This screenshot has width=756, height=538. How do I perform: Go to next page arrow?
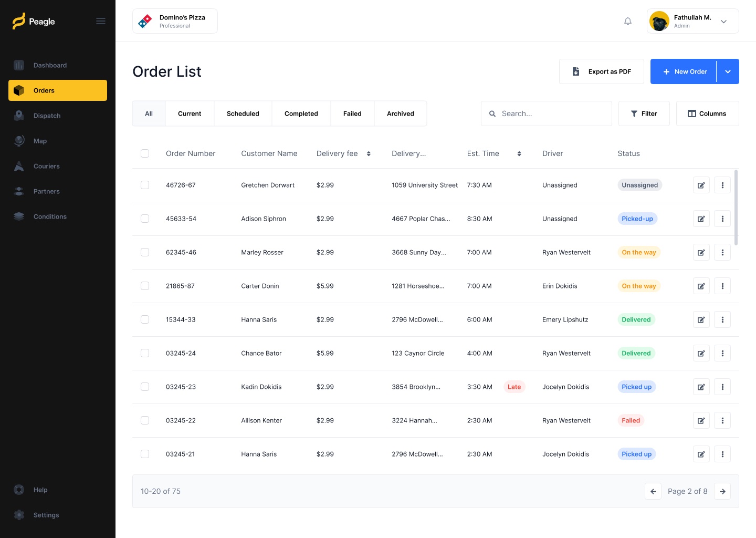(722, 491)
